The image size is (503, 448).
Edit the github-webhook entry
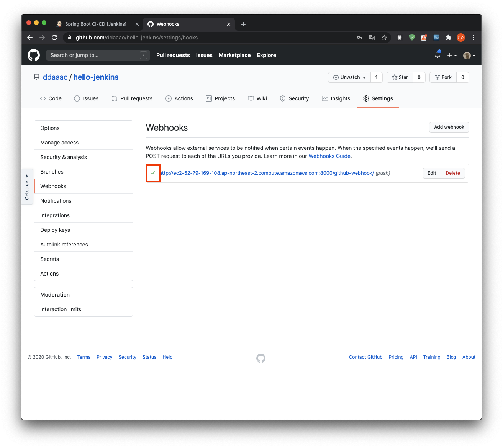click(x=432, y=173)
